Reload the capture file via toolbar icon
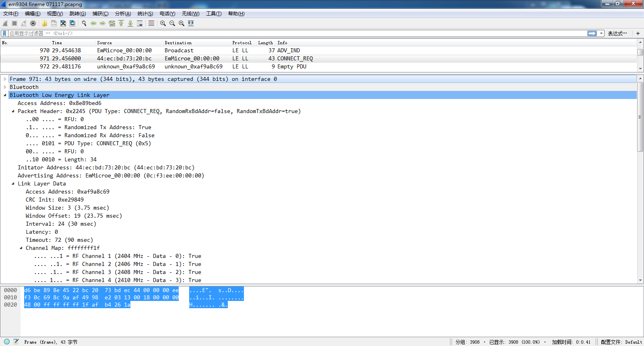This screenshot has height=346, width=644. click(72, 23)
